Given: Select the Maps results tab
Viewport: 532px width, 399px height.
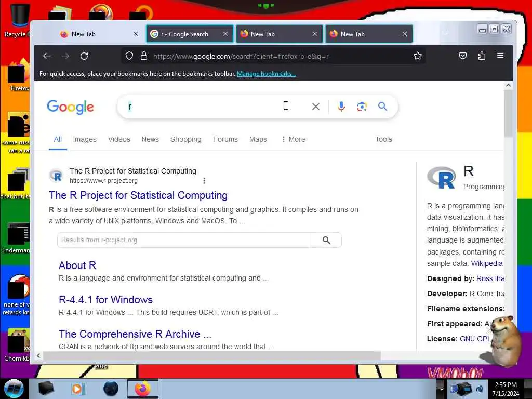Looking at the screenshot, I should [x=258, y=139].
